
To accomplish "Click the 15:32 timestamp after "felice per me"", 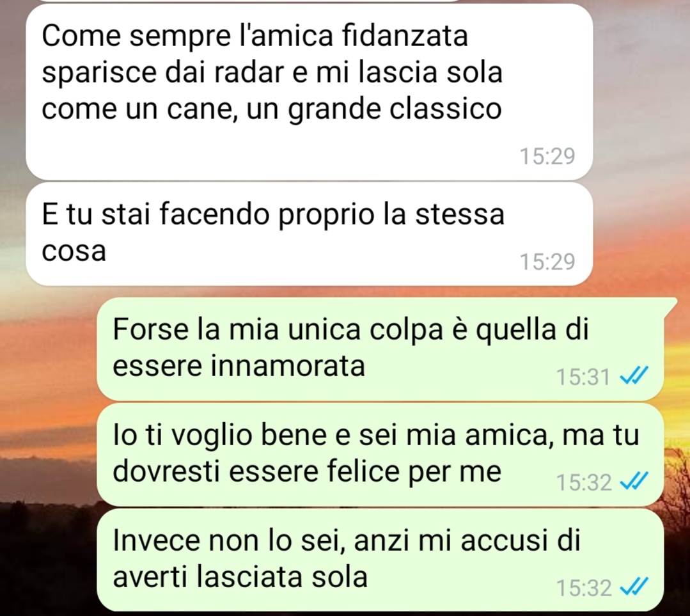I will tap(583, 482).
